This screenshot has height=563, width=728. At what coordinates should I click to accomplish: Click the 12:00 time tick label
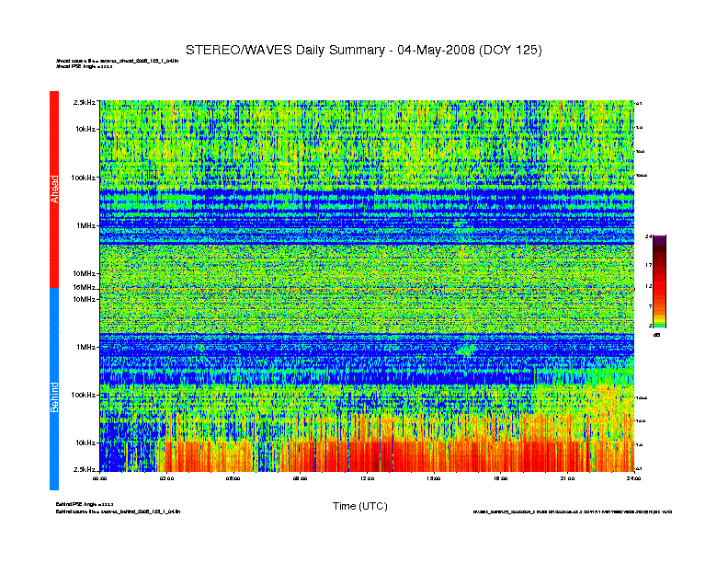pos(367,478)
